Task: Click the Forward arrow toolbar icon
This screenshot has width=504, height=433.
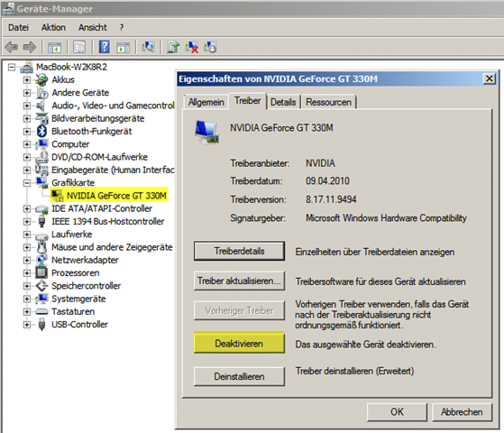Action: click(x=30, y=47)
